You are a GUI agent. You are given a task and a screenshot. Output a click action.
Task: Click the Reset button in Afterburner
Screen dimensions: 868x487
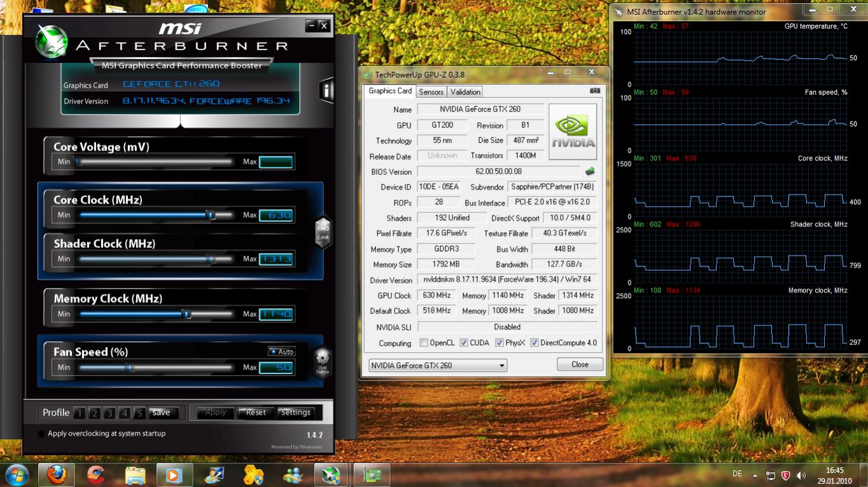(256, 413)
